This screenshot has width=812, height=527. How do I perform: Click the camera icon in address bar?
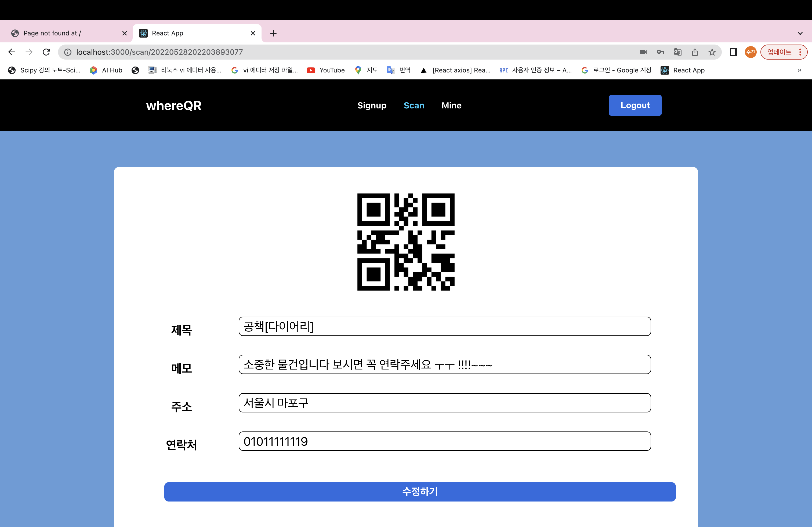click(643, 52)
